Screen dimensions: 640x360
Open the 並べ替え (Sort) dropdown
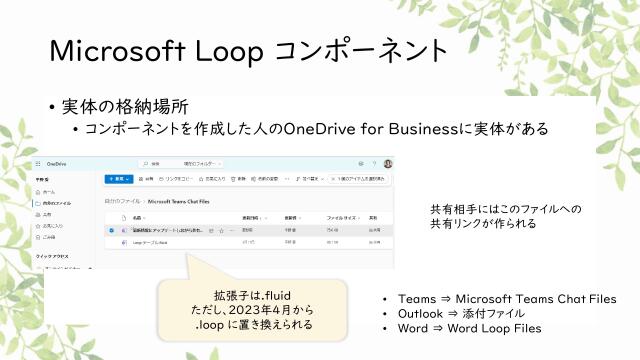(310, 179)
